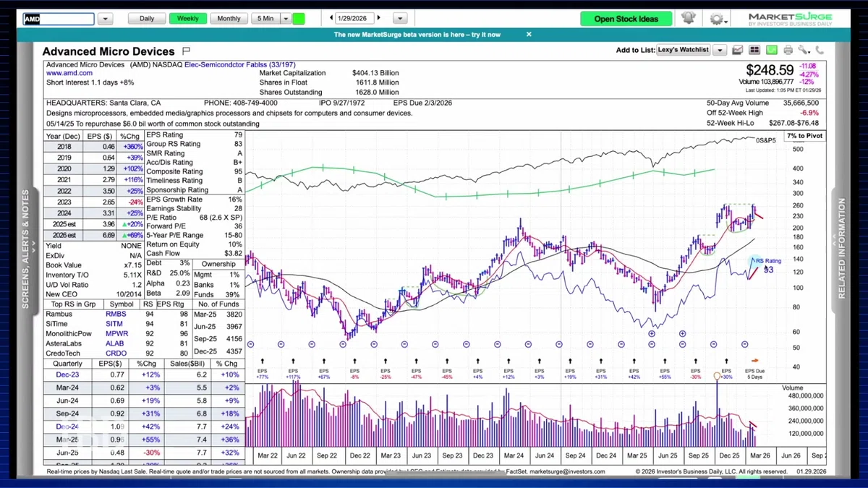The width and height of the screenshot is (868, 488).
Task: Print the chart with the printer icon
Action: tap(787, 50)
